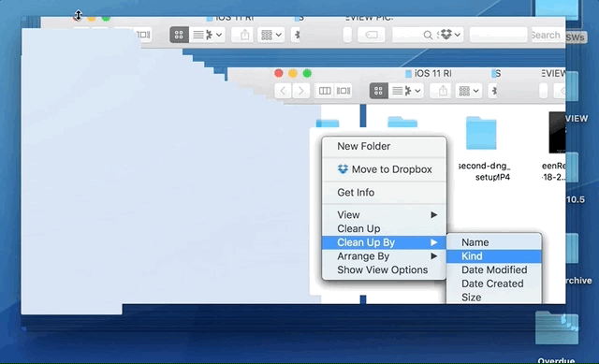Image resolution: width=599 pixels, height=364 pixels.
Task: Open arrange grid dropdown in front window
Action: tap(469, 91)
